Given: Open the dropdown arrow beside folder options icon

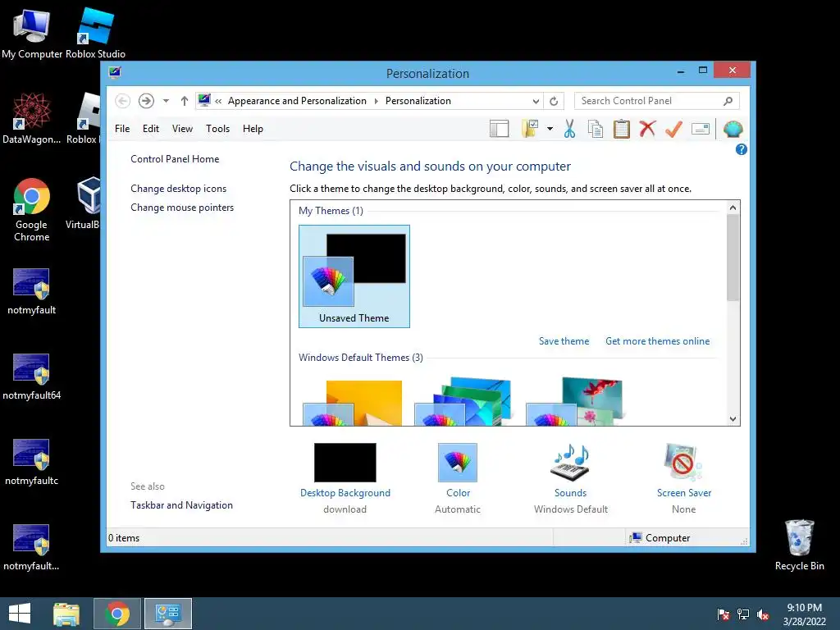Looking at the screenshot, I should pos(550,129).
